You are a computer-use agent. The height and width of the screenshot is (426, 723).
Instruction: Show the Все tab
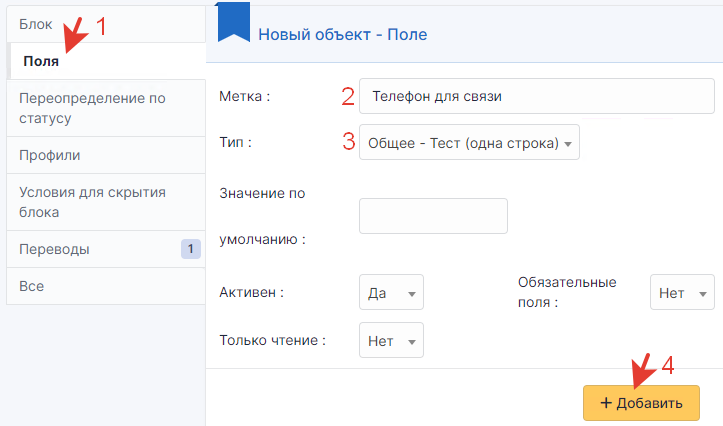pyautogui.click(x=106, y=286)
